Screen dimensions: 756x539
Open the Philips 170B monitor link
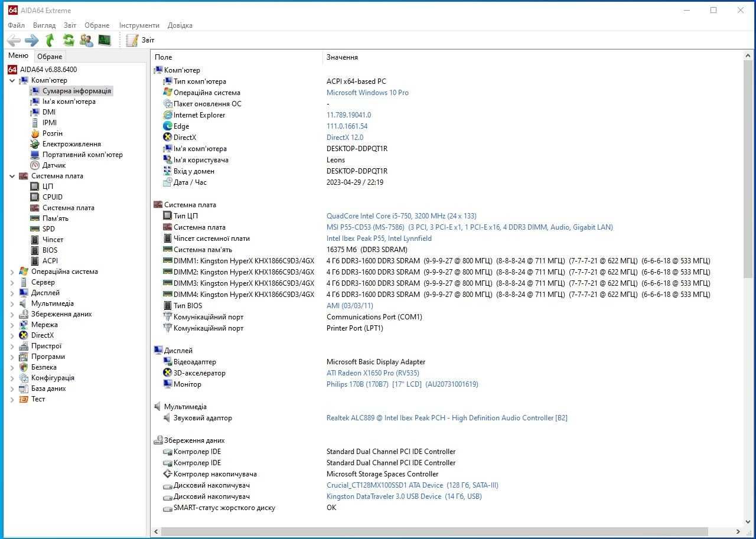(x=402, y=384)
